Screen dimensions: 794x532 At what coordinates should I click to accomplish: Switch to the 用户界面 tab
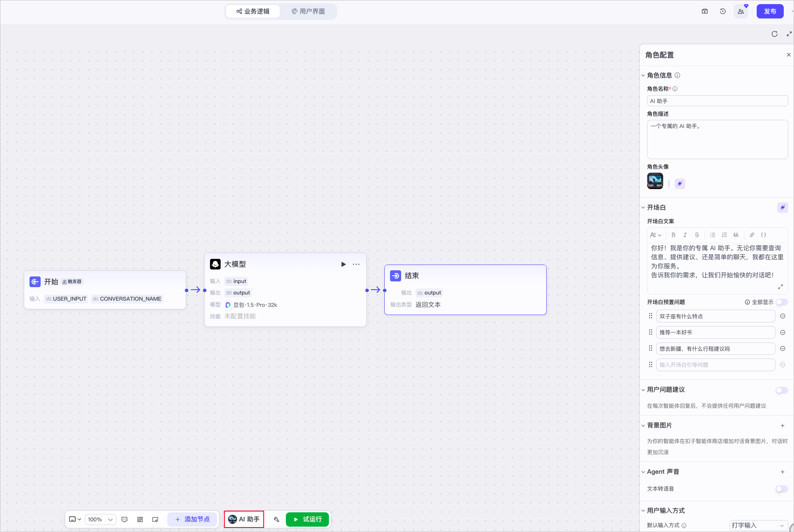[x=308, y=11]
